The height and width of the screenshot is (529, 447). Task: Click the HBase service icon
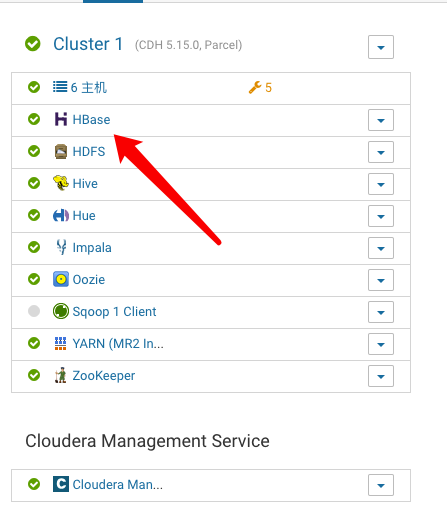(61, 119)
